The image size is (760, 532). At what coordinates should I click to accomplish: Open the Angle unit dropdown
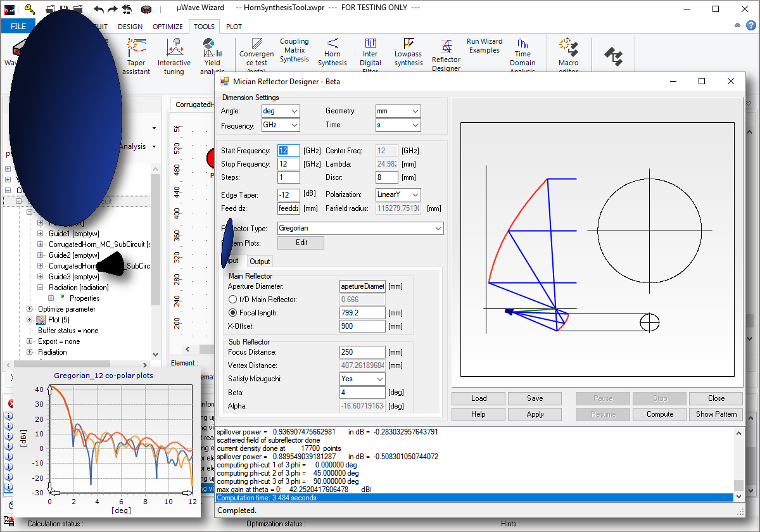281,111
